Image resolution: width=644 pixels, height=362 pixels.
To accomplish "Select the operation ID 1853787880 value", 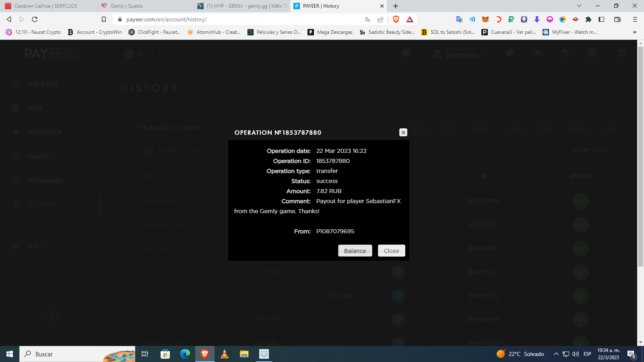I will tap(333, 161).
